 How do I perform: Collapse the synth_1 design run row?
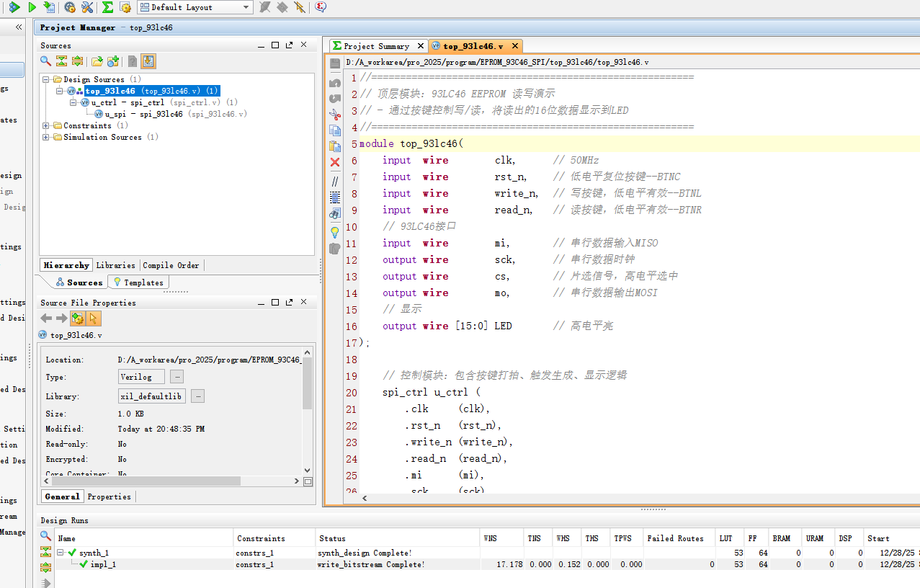tap(61, 553)
